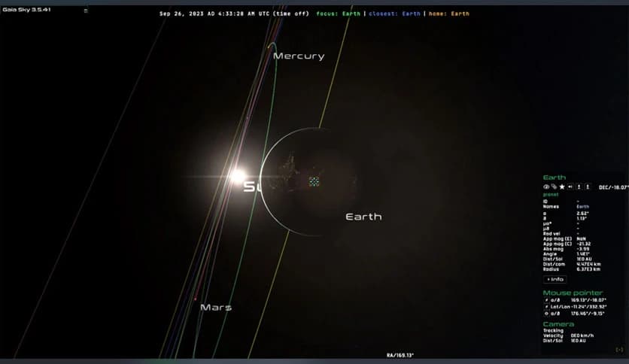This screenshot has width=629, height=364.
Task: Click the land-on-object icon in Earth panel
Action: click(x=579, y=187)
